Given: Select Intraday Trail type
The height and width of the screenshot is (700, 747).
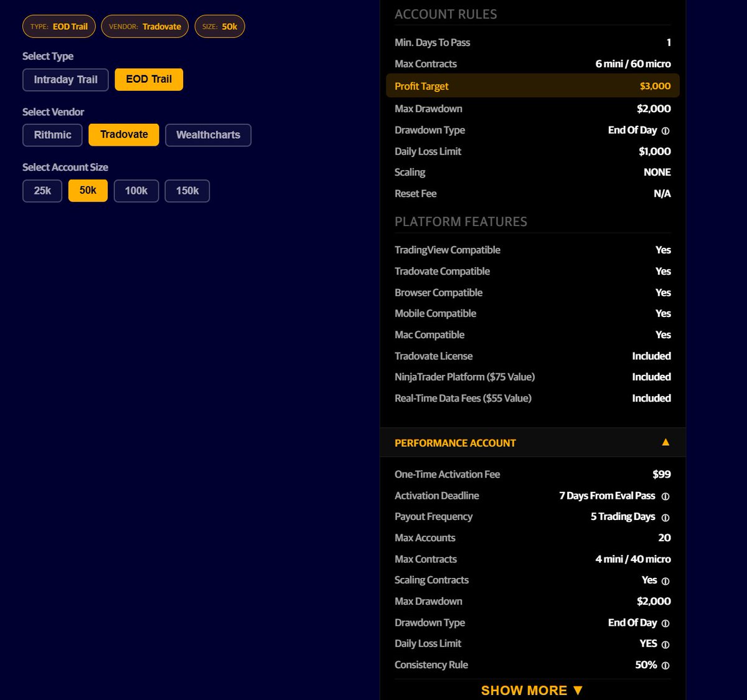Looking at the screenshot, I should (x=65, y=80).
